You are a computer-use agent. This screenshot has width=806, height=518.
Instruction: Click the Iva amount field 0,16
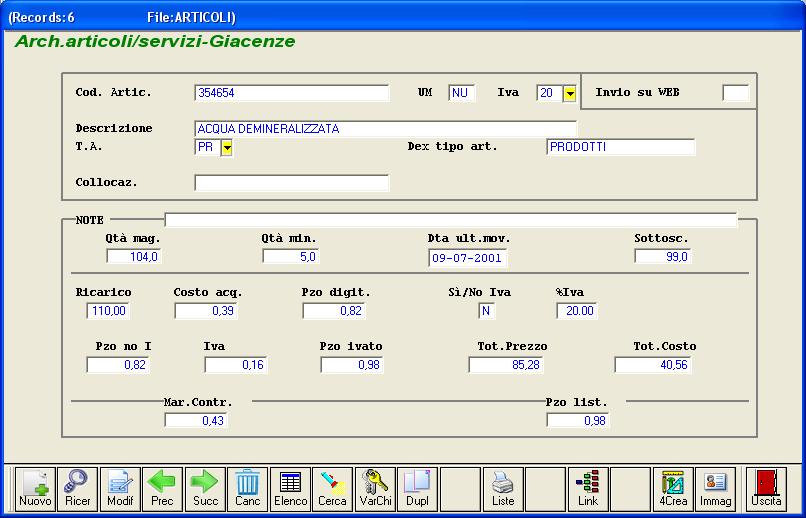(x=236, y=365)
